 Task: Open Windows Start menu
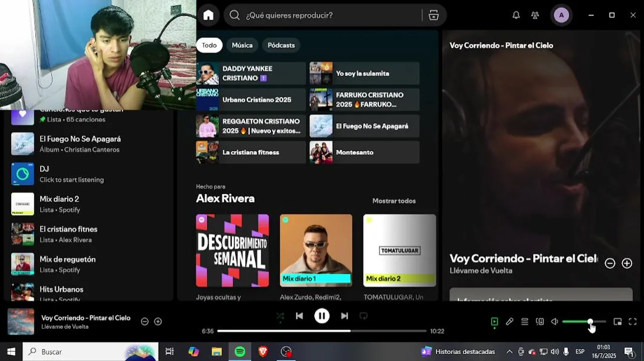11,351
